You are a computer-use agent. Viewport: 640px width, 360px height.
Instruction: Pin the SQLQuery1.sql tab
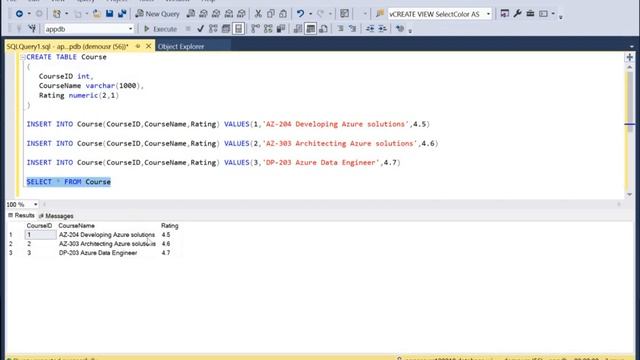point(138,46)
